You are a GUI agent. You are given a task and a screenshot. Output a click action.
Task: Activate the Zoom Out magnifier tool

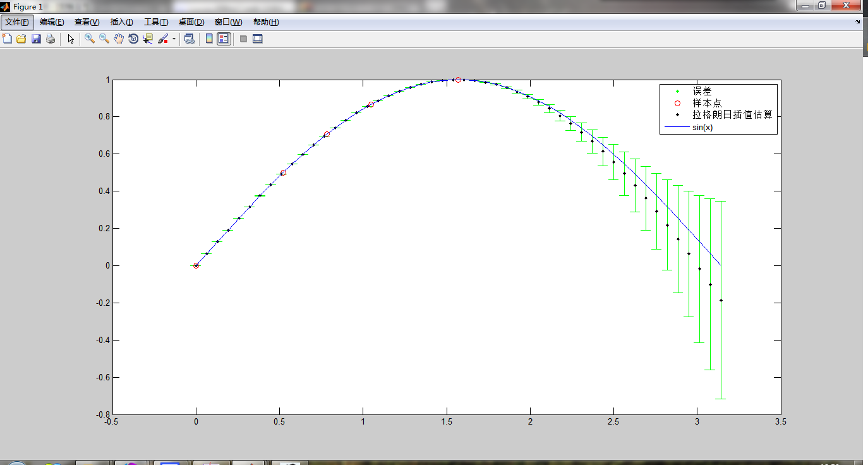[104, 39]
